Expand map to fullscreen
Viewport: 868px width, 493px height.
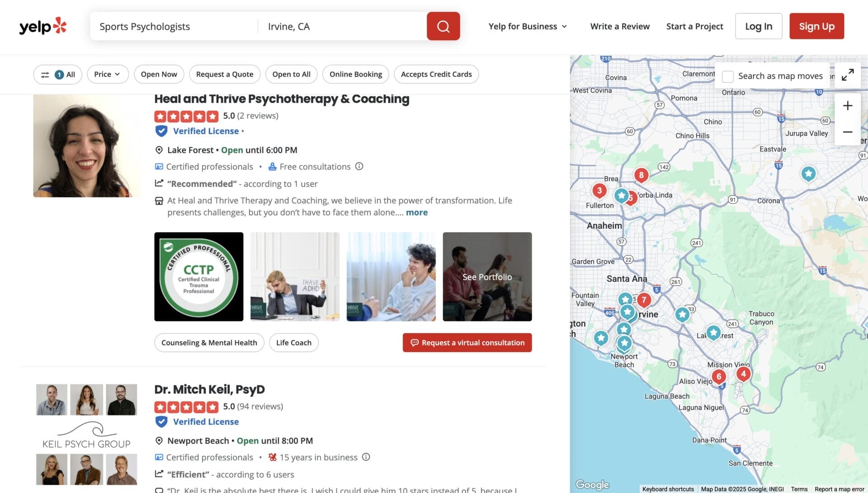point(848,75)
